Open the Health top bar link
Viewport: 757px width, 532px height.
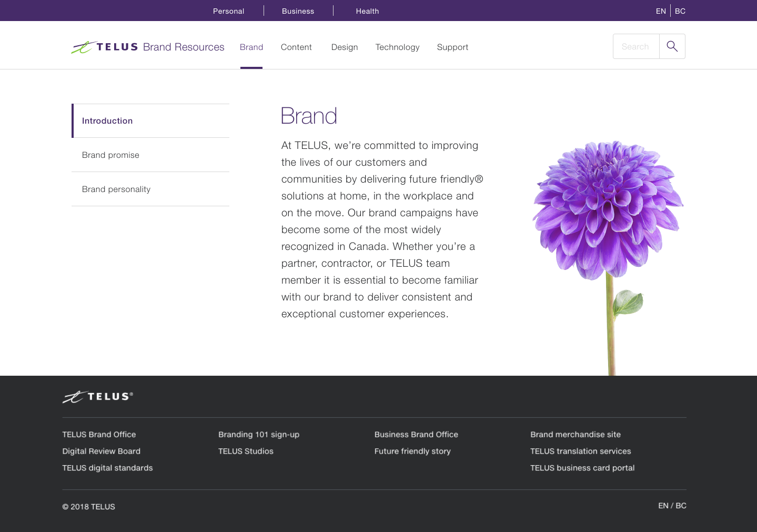pos(367,11)
